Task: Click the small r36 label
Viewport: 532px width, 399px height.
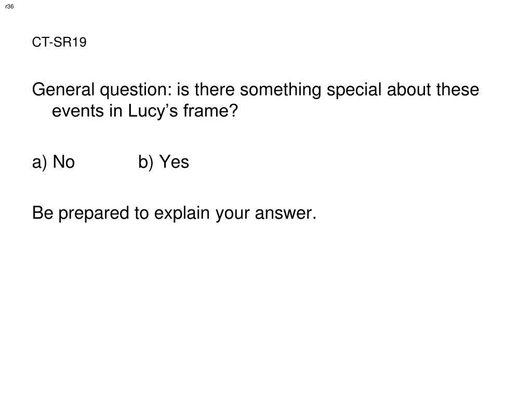Action: coord(9,6)
